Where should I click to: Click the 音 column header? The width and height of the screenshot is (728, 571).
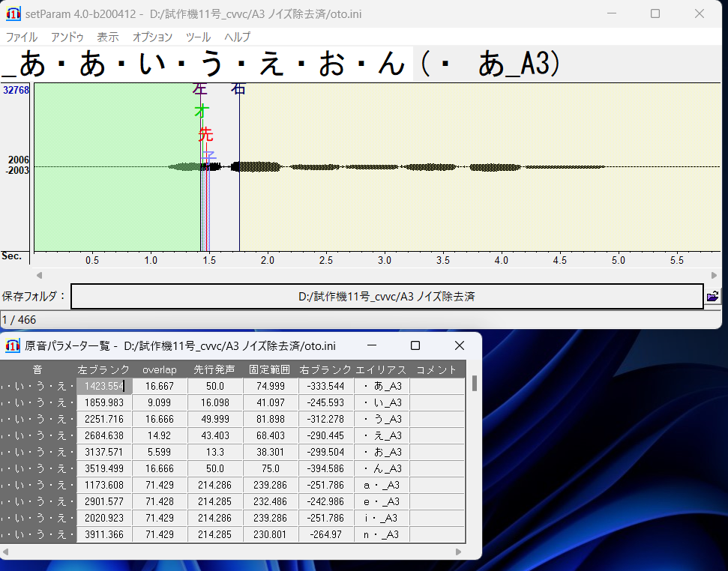point(37,369)
